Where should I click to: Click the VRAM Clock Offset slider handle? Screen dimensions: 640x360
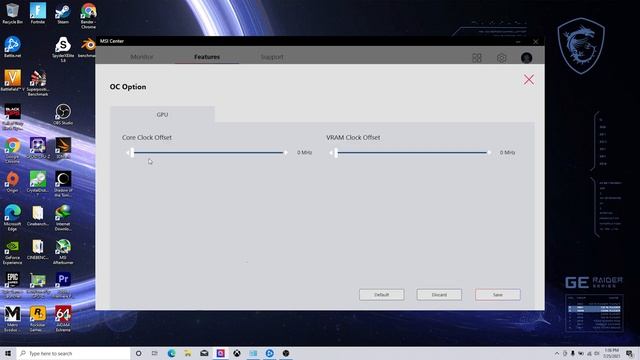(x=336, y=153)
